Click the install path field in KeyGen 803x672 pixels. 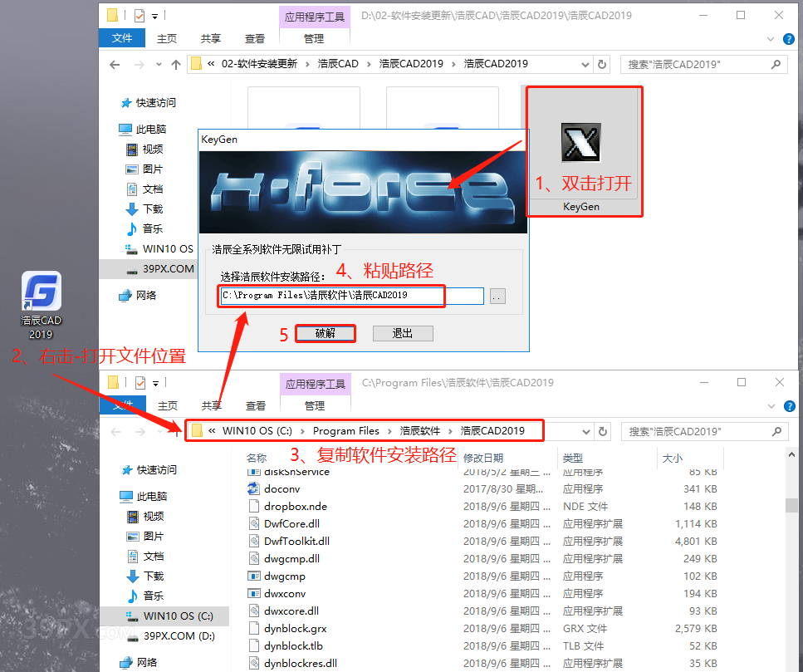pyautogui.click(x=352, y=296)
